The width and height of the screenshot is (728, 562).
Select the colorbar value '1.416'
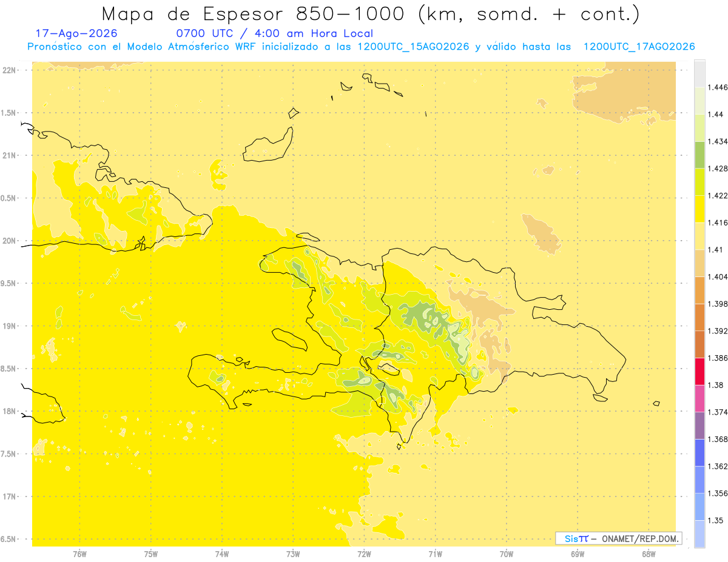tap(717, 222)
